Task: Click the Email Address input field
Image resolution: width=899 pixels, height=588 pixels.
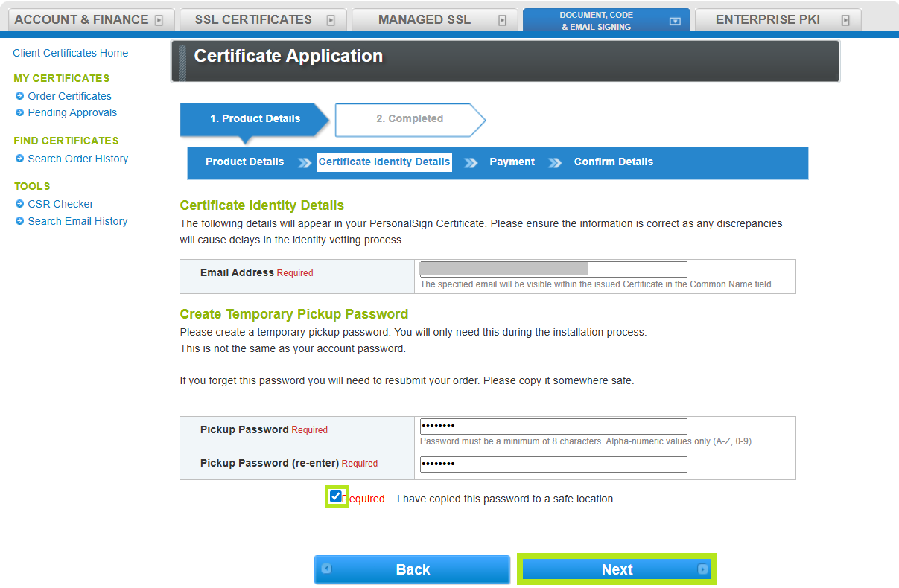Action: pos(553,269)
